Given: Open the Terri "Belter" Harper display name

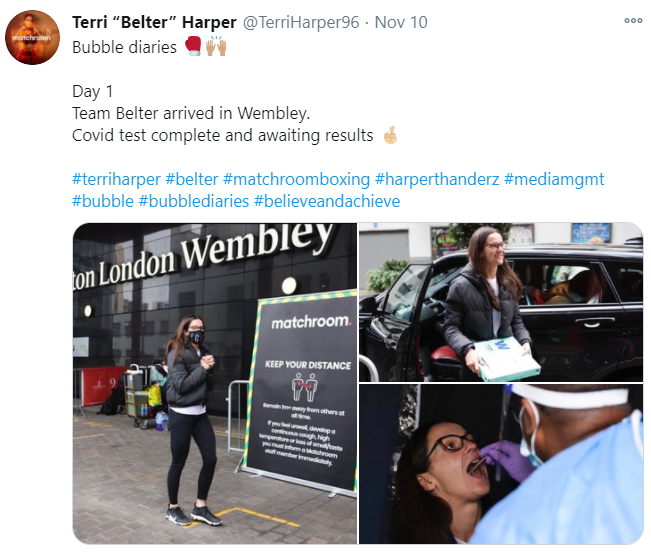Looking at the screenshot, I should tap(154, 22).
